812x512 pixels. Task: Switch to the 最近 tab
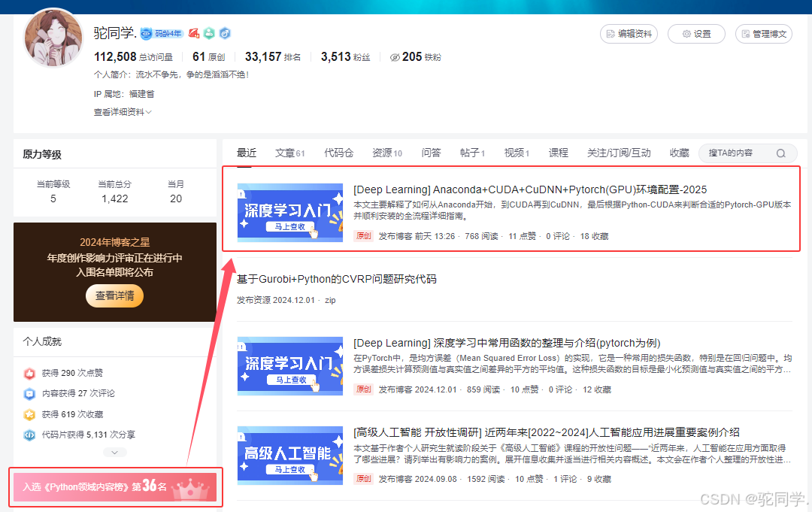[247, 153]
